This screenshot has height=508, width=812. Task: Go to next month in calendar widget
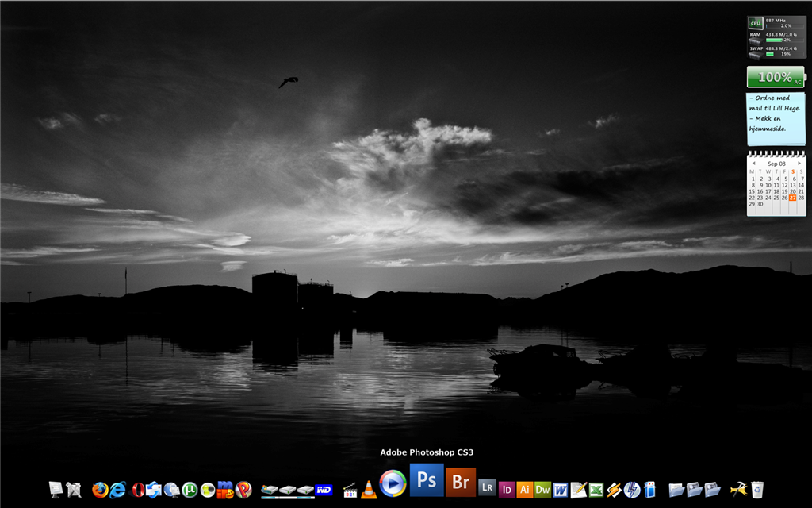(800, 164)
